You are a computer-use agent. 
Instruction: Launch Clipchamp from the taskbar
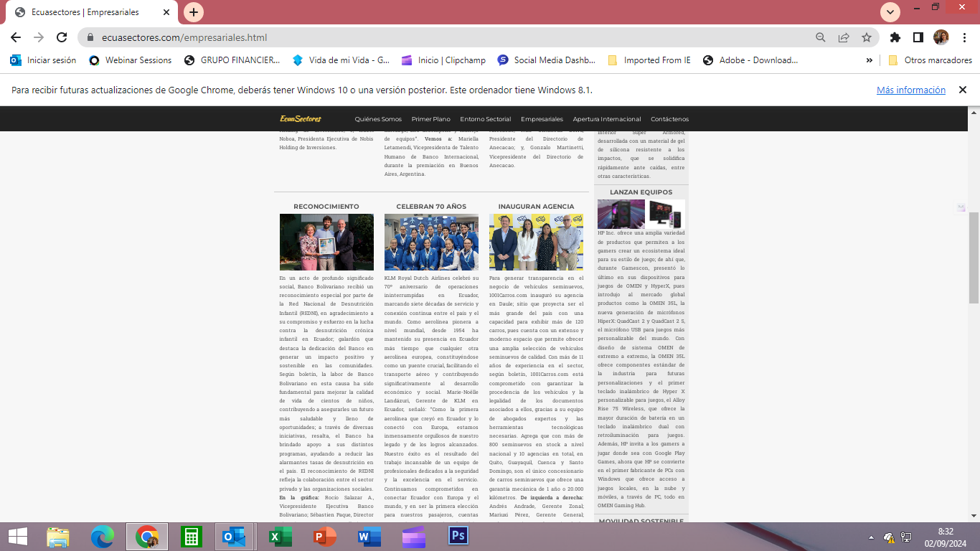tap(414, 537)
